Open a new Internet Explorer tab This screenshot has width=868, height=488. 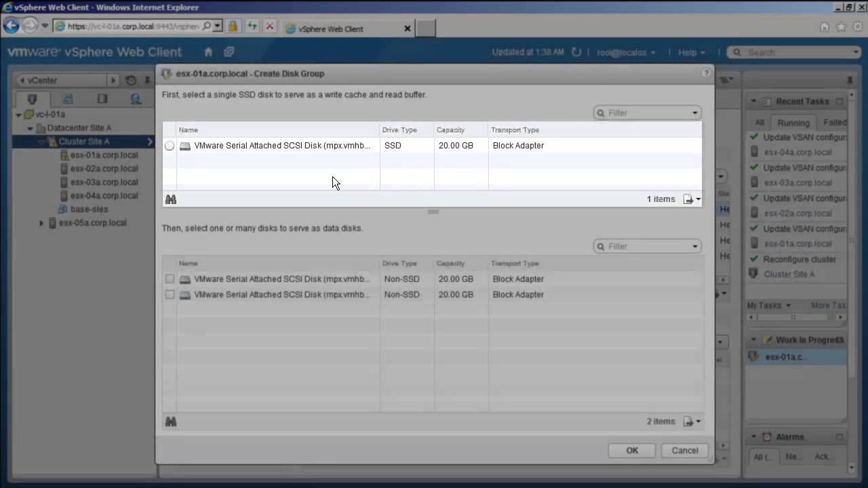425,28
